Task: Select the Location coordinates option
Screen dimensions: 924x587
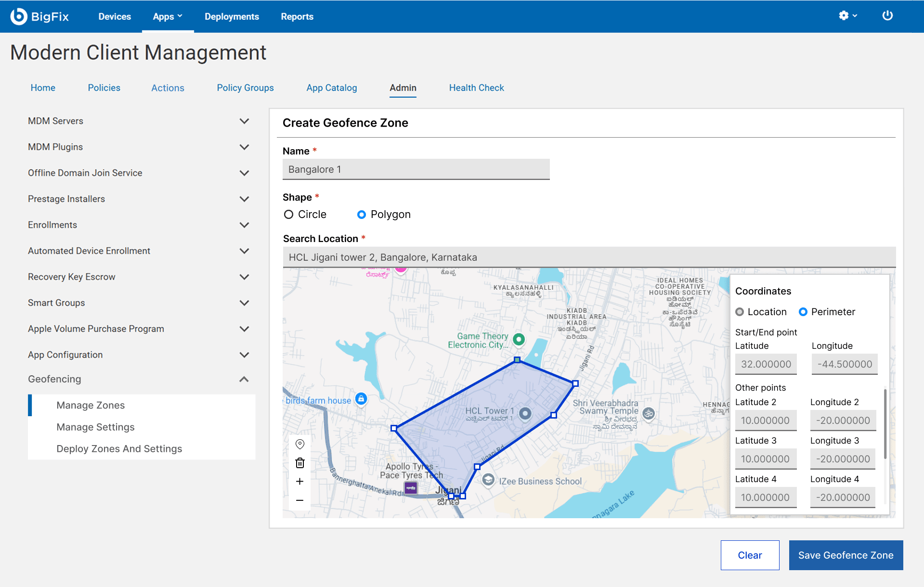Action: pyautogui.click(x=740, y=312)
